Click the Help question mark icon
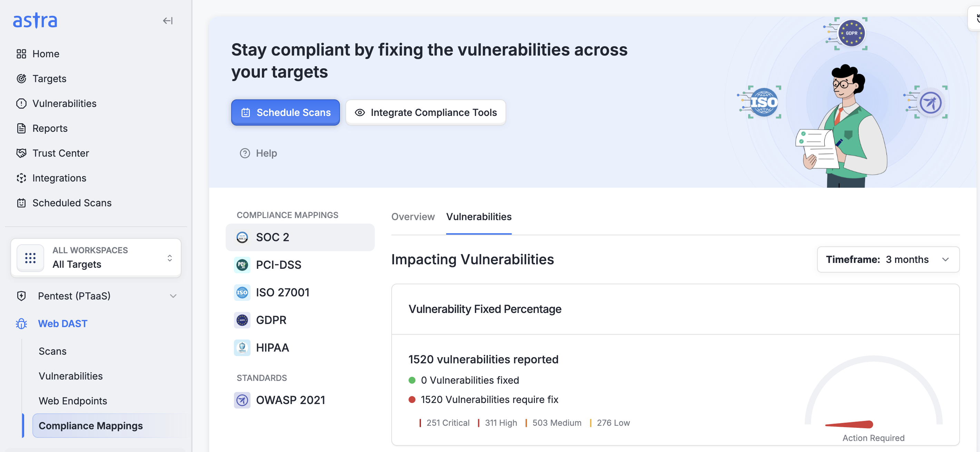Viewport: 980px width, 452px height. [245, 153]
